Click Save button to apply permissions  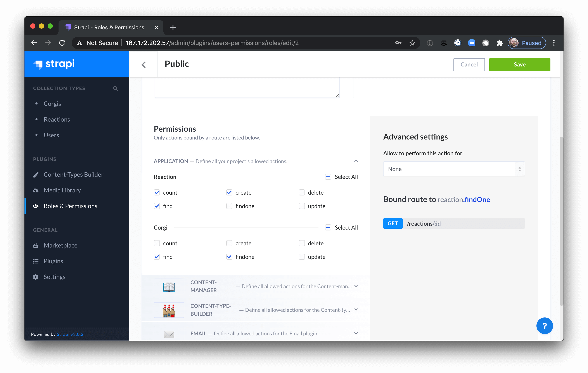[520, 64]
